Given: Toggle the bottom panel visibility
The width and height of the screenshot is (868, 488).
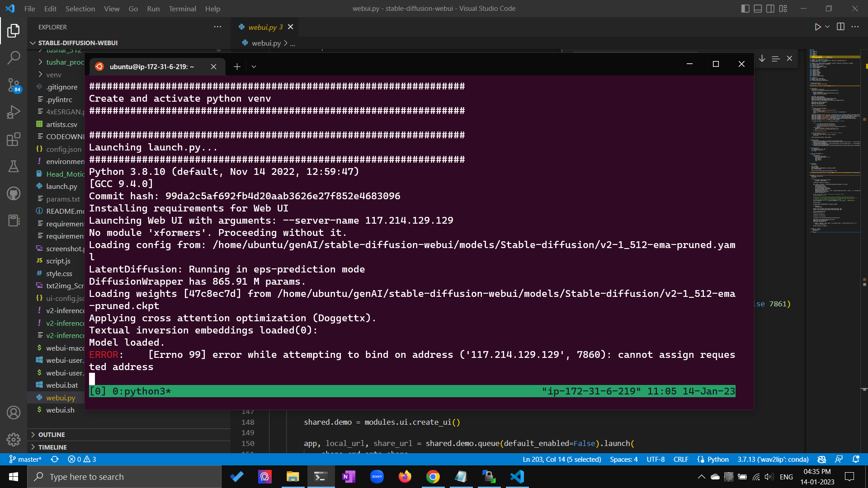Looking at the screenshot, I should [757, 8].
